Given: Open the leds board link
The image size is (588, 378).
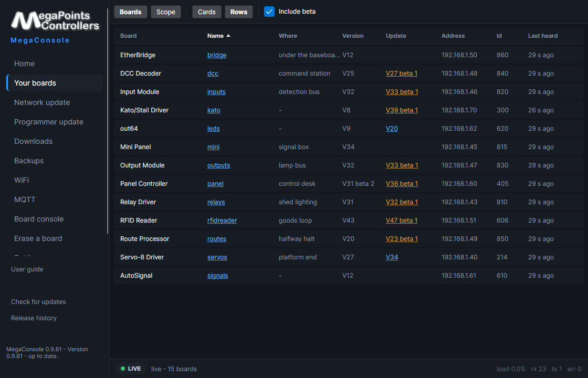Looking at the screenshot, I should tap(213, 129).
